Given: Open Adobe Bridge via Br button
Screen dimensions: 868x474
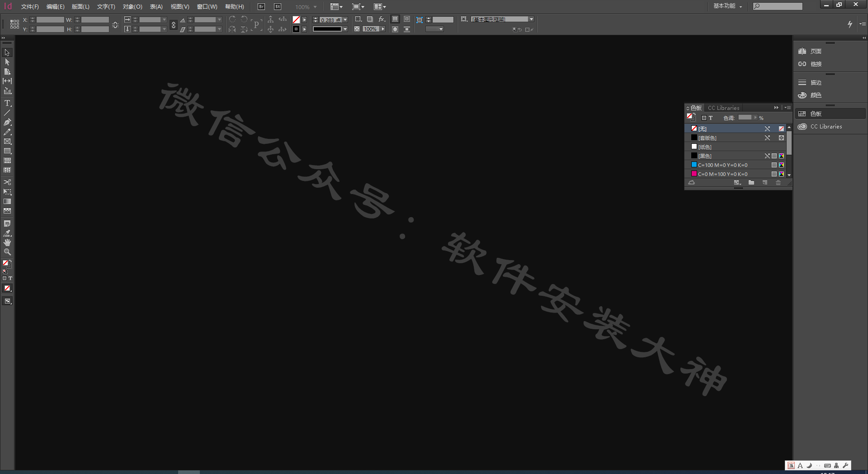Looking at the screenshot, I should 261,7.
